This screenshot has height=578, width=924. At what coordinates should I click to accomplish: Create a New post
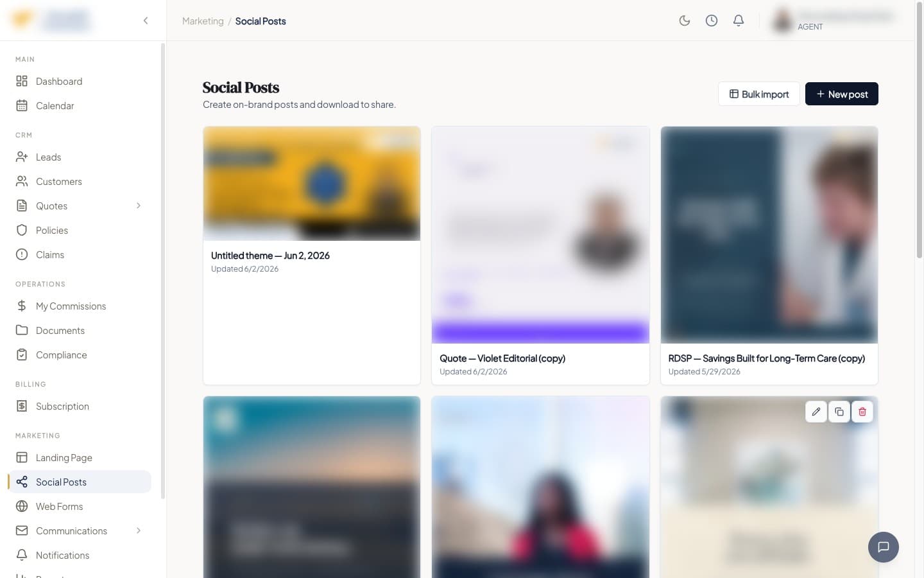pyautogui.click(x=842, y=94)
